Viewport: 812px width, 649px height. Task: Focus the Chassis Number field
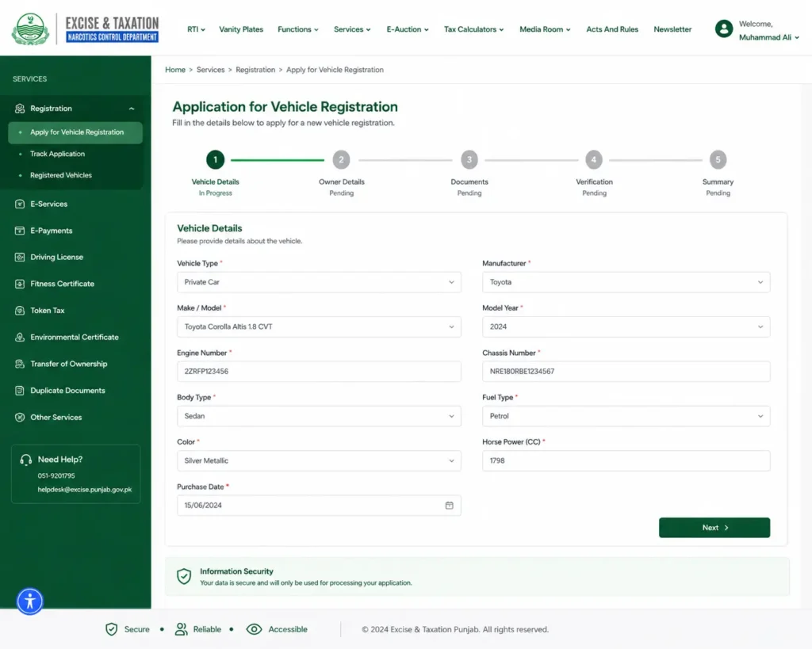(626, 372)
